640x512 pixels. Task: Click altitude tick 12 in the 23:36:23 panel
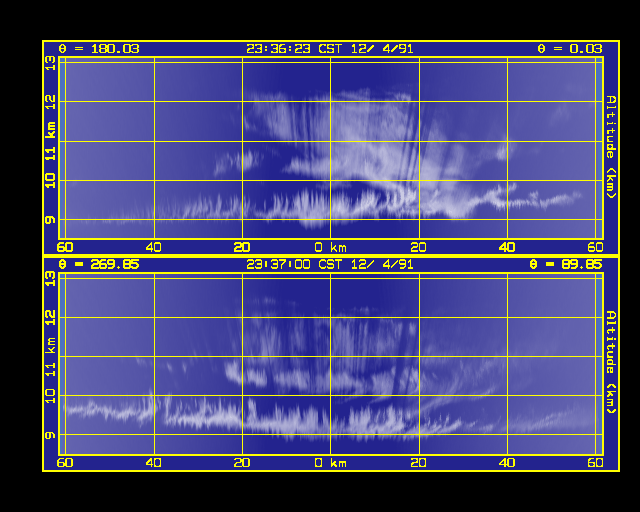[50, 102]
